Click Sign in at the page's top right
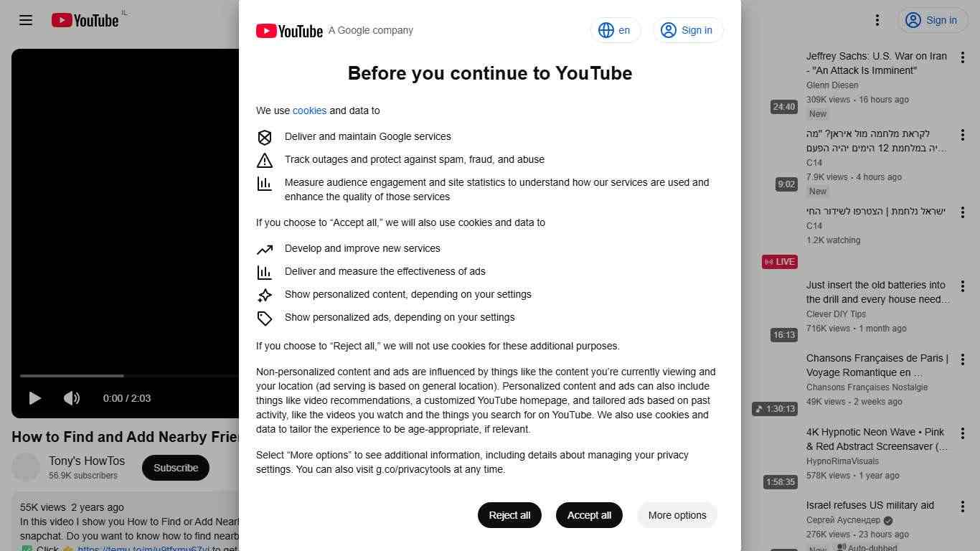 click(x=932, y=20)
